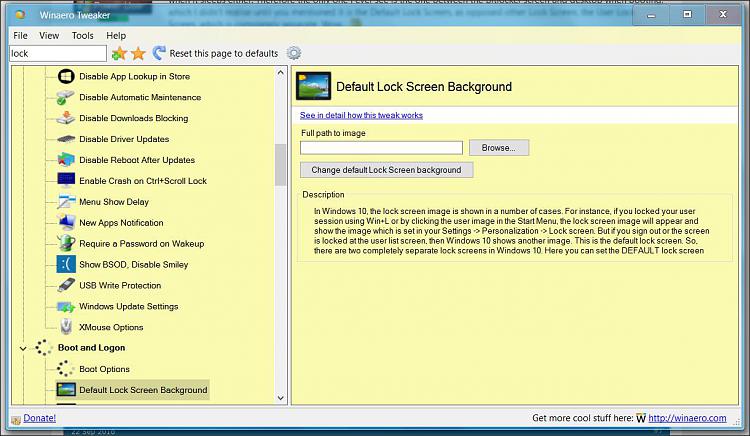Open the Tools menu
This screenshot has height=436, width=750.
pos(82,35)
